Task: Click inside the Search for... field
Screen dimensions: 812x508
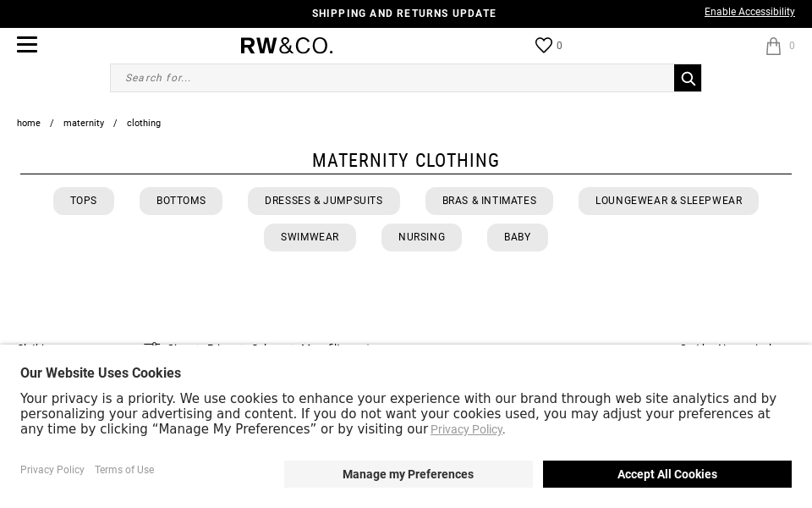Action: coord(392,78)
